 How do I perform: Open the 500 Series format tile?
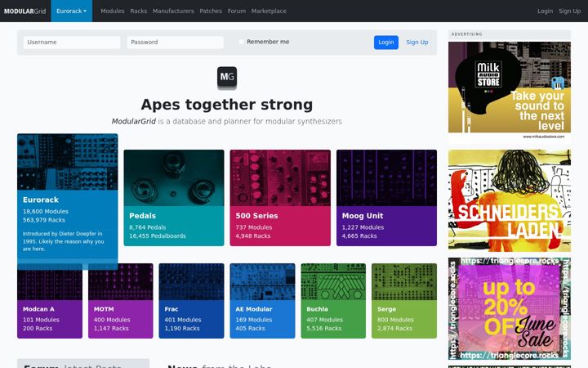(280, 198)
